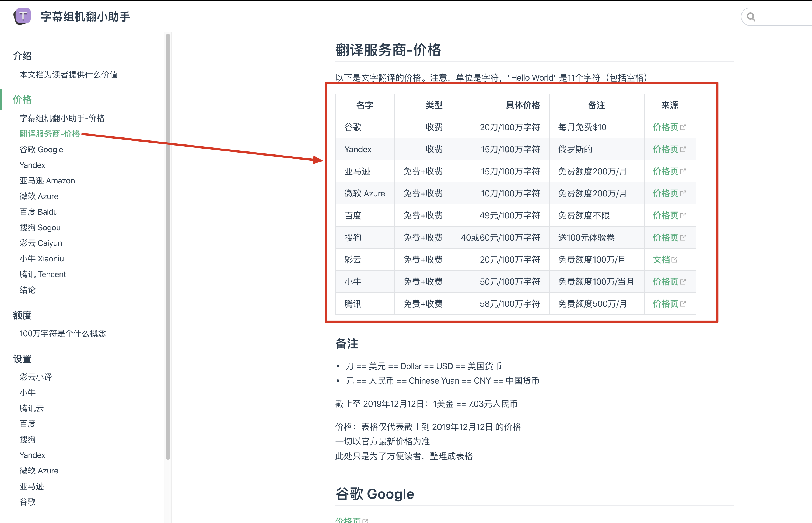Click the purple T app logo
This screenshot has width=812, height=523.
click(22, 16)
